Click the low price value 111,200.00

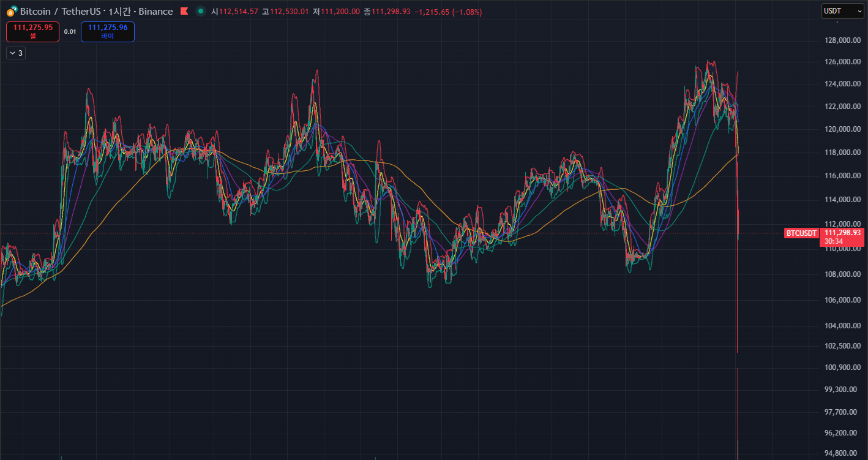tap(340, 12)
